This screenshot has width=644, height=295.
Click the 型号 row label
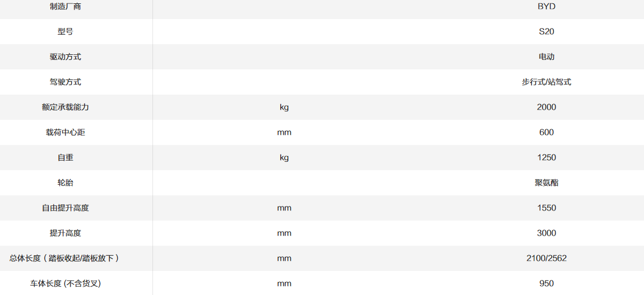tap(65, 32)
